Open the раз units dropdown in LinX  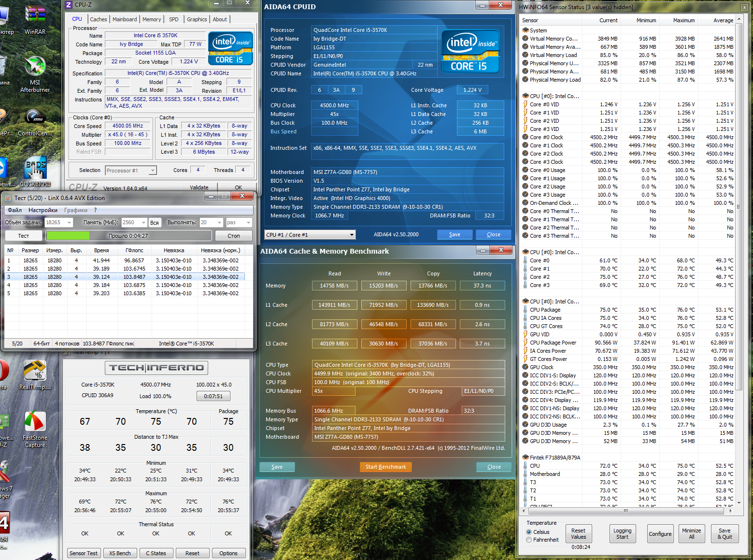(x=239, y=222)
